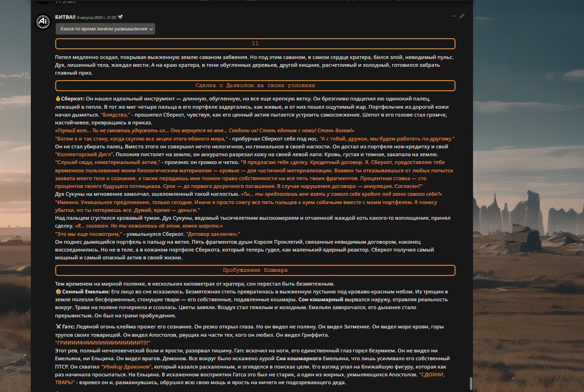Click the bold name 'Гатс:'
This screenshot has height=392, width=584.
click(68, 327)
